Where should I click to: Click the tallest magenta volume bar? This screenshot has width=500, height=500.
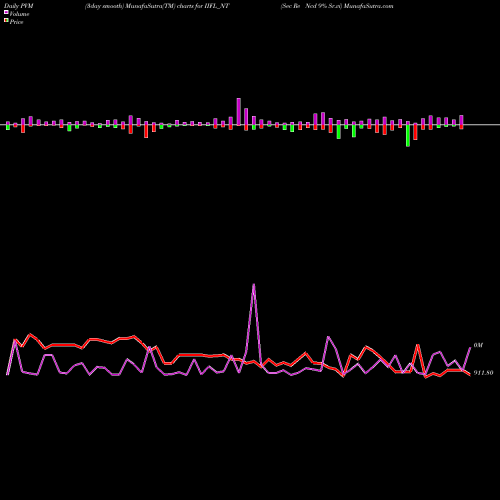(239, 112)
